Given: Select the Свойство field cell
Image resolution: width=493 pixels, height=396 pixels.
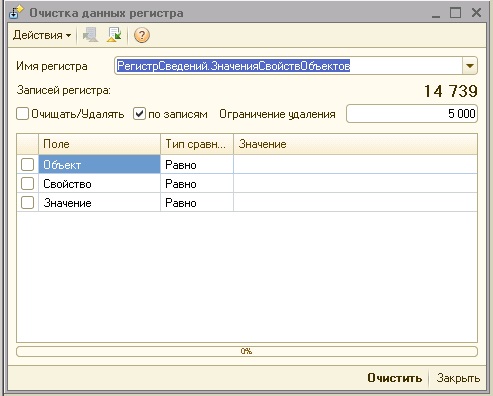Looking at the screenshot, I should pos(99,183).
